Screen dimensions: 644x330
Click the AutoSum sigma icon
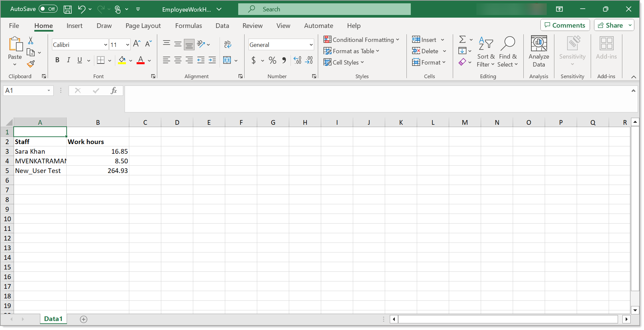pos(462,40)
